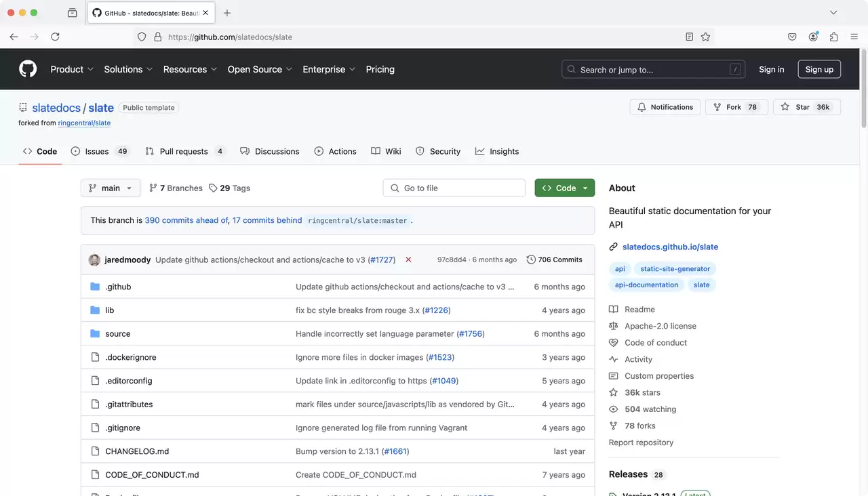This screenshot has width=868, height=496.
Task: Open Firefox hamburger application menu
Action: (854, 37)
